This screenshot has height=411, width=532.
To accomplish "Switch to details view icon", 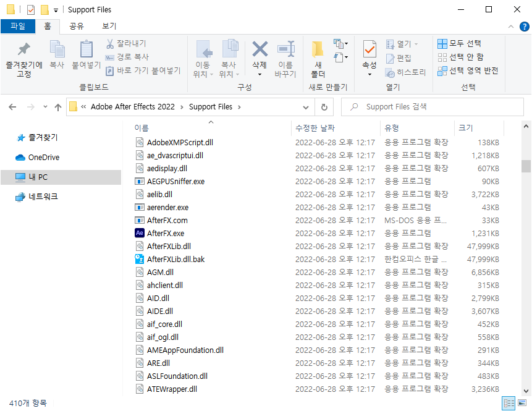I will [x=509, y=403].
